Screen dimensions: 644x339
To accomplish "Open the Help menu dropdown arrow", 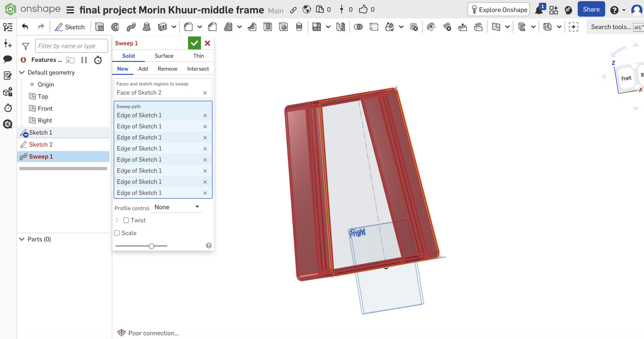I will (624, 10).
